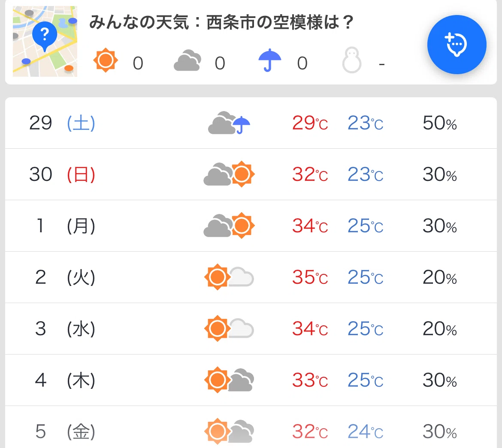Click the 24°C low for Friday
This screenshot has height=448, width=502.
point(365,431)
